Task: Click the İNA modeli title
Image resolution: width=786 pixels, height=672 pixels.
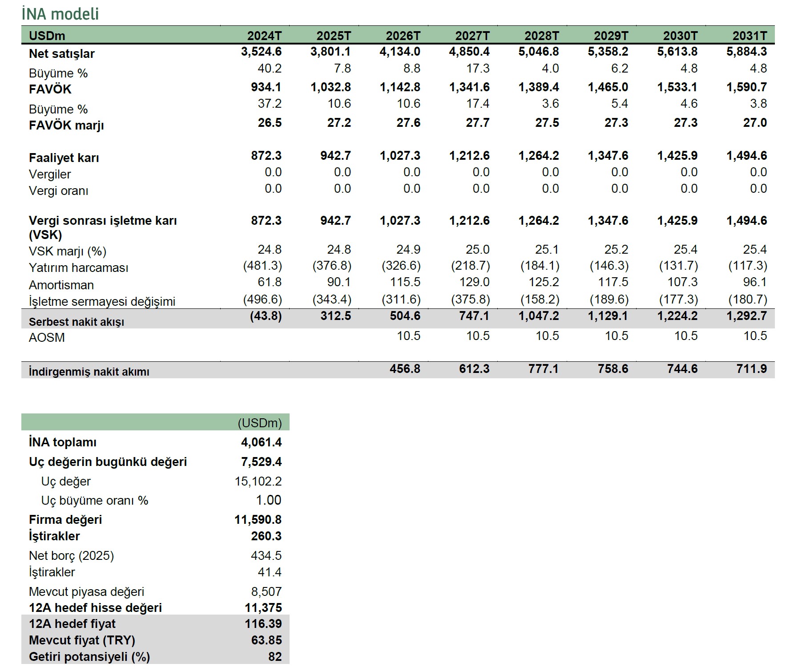Action: 60,14
